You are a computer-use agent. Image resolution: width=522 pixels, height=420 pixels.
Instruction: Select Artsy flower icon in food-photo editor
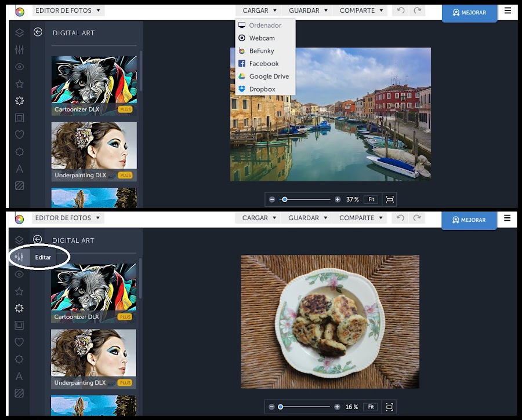(19, 308)
